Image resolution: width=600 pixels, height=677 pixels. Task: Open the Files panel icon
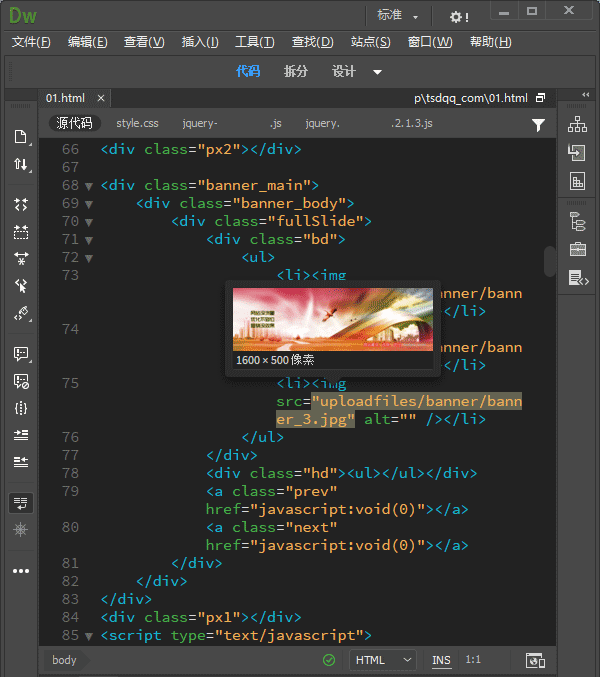577,125
